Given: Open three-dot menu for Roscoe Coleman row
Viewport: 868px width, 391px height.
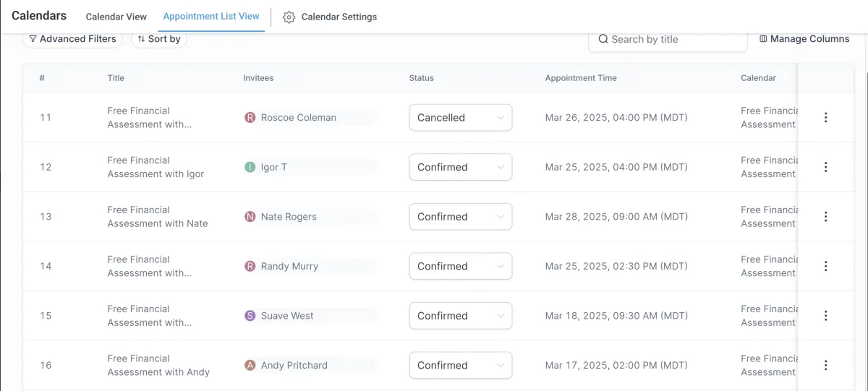Looking at the screenshot, I should coord(825,118).
